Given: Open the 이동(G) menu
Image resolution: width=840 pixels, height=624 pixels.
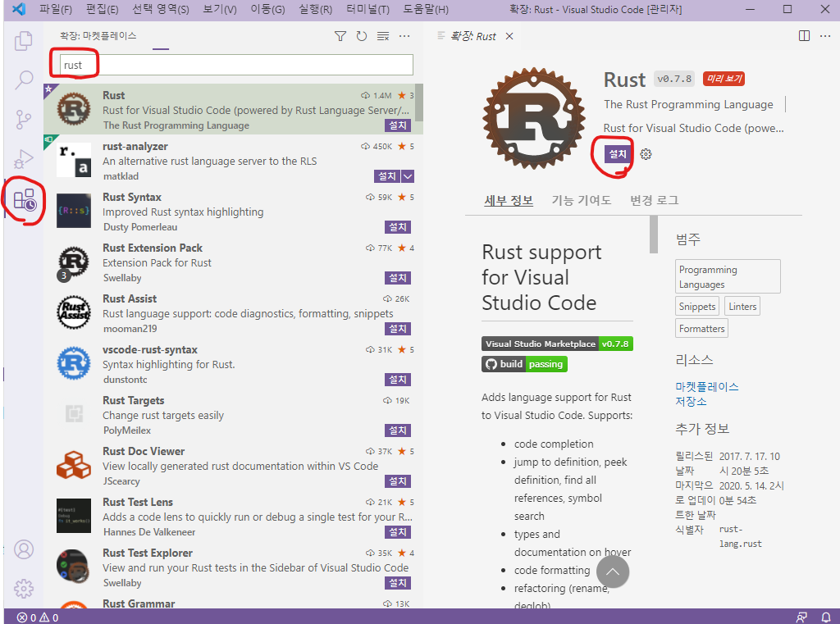Looking at the screenshot, I should [x=267, y=9].
